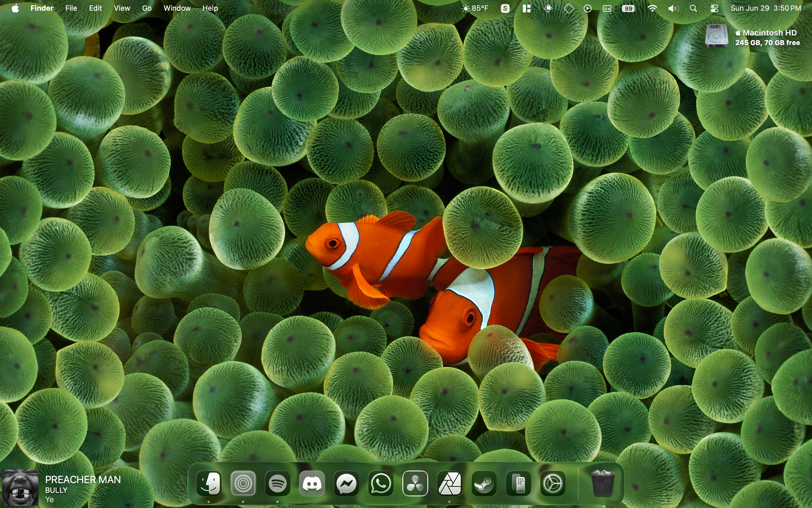Viewport: 812px width, 508px height.
Task: Click the BULLY album name text
Action: coord(56,490)
